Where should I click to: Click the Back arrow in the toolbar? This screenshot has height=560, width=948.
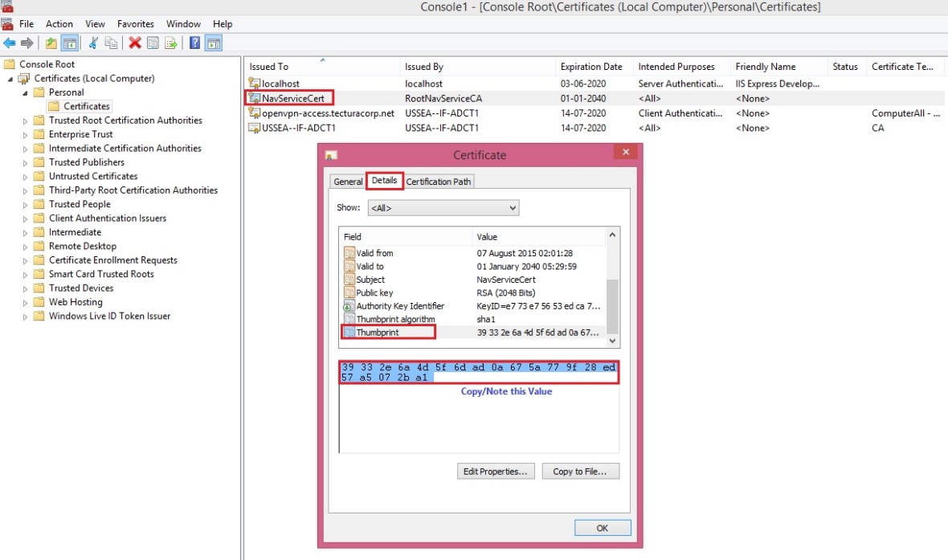click(x=9, y=43)
